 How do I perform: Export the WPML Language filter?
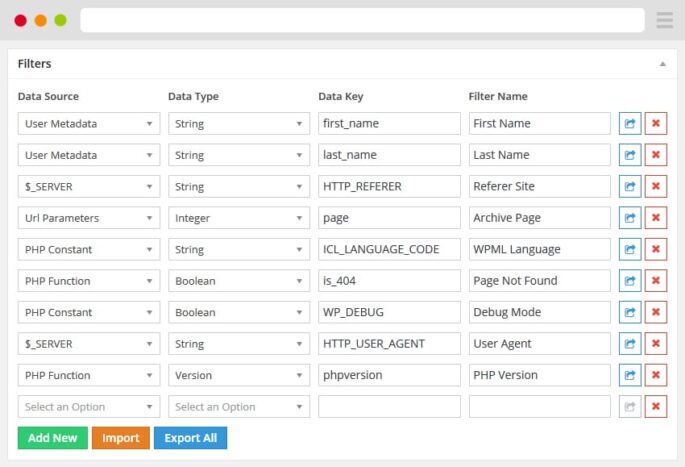pyautogui.click(x=630, y=250)
